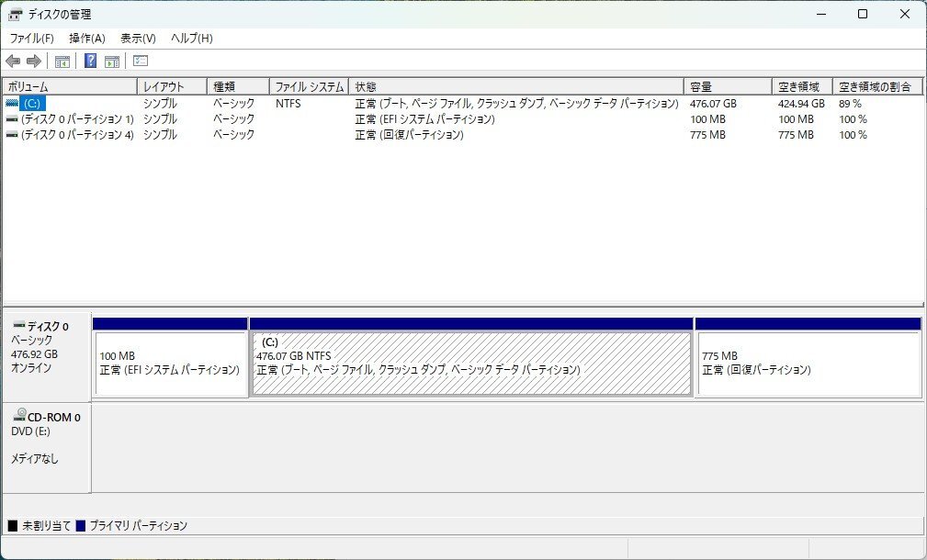Click the rightmost checklist toolbar icon
The width and height of the screenshot is (927, 560).
click(x=140, y=62)
